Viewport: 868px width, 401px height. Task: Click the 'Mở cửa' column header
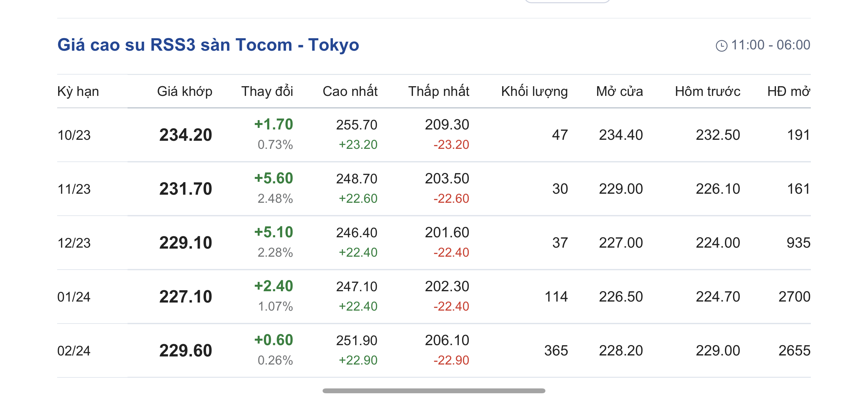pyautogui.click(x=619, y=91)
